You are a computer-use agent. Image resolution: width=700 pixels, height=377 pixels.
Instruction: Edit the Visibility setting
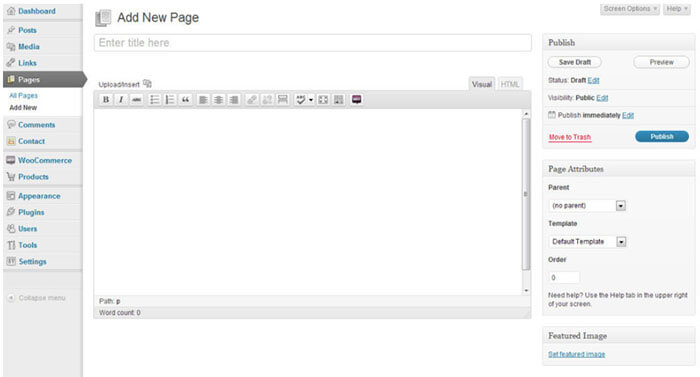[x=602, y=98]
